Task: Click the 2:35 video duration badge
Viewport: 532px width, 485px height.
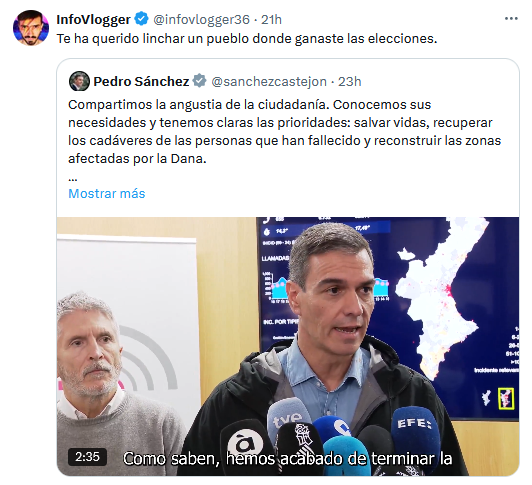Action: pyautogui.click(x=87, y=457)
